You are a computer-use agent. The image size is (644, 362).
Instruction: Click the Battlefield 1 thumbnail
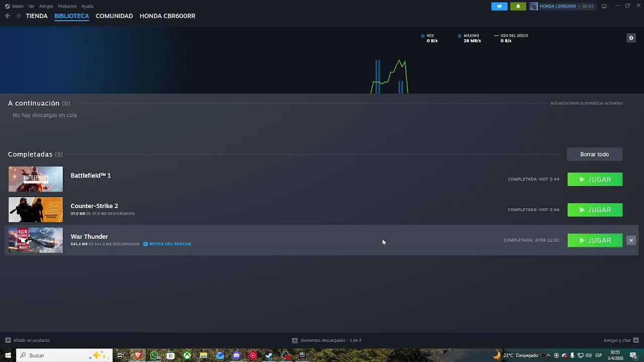pos(36,179)
